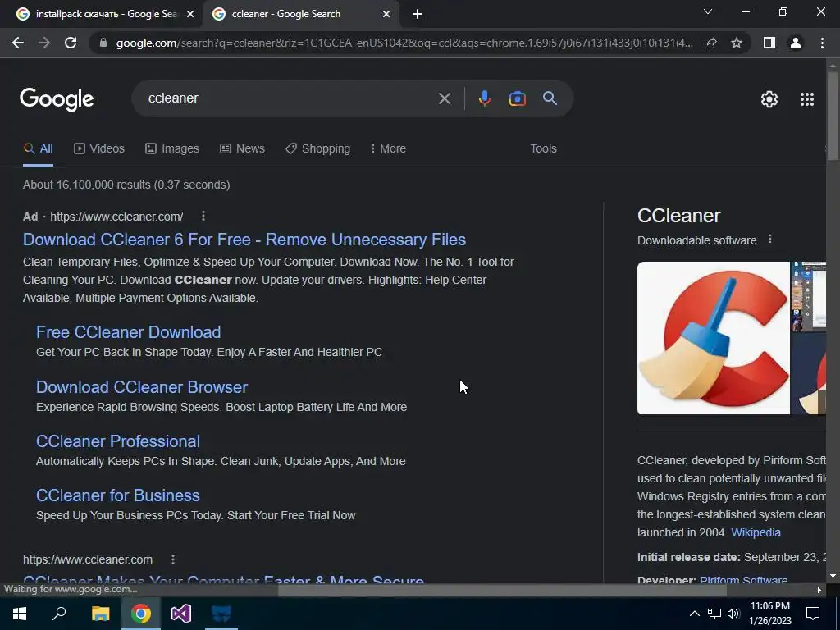The image size is (840, 630).
Task: Open the Chrome side panel
Action: [x=769, y=43]
